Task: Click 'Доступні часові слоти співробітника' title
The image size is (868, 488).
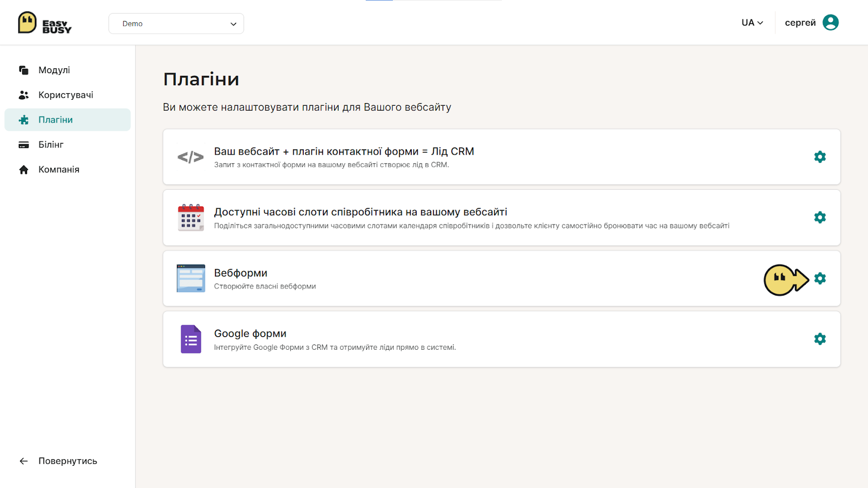Action: pyautogui.click(x=361, y=212)
